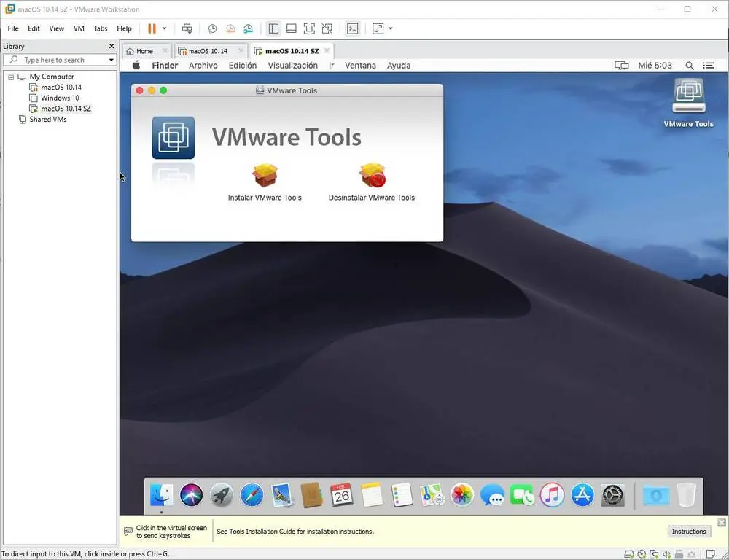Open the Archivo menu
Screen dimensions: 729x560
coord(203,66)
